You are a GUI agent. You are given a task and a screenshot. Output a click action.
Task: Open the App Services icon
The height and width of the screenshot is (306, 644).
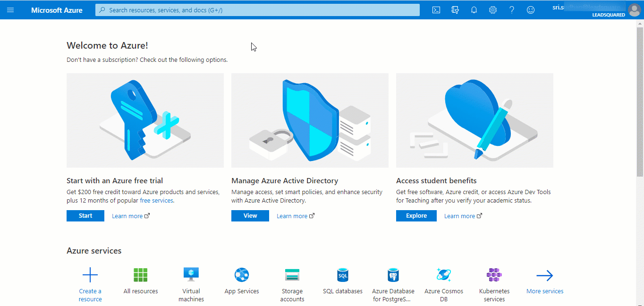click(242, 274)
